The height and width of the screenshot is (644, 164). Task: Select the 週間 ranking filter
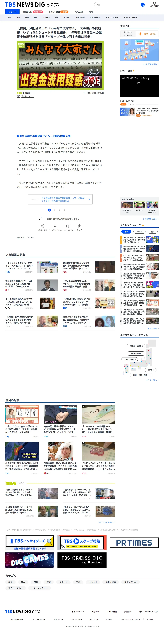point(153,231)
